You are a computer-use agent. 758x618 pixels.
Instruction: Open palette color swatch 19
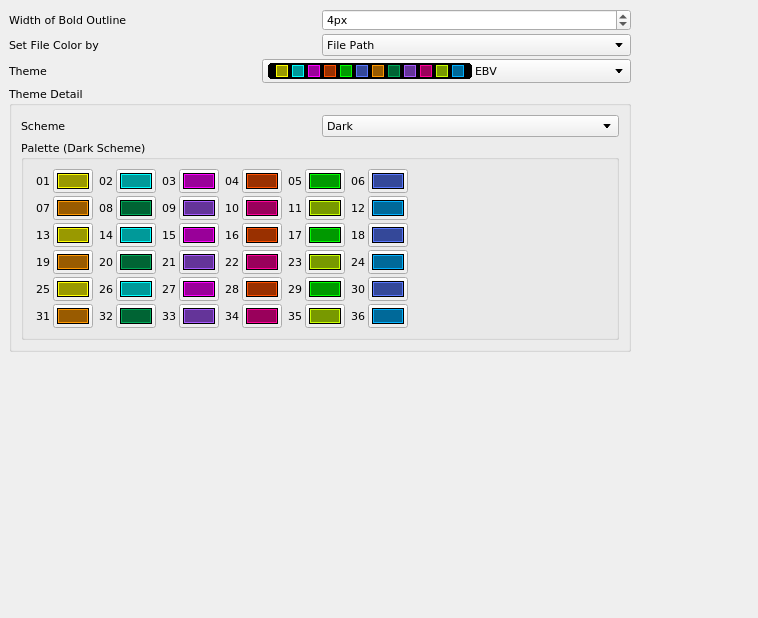(73, 262)
